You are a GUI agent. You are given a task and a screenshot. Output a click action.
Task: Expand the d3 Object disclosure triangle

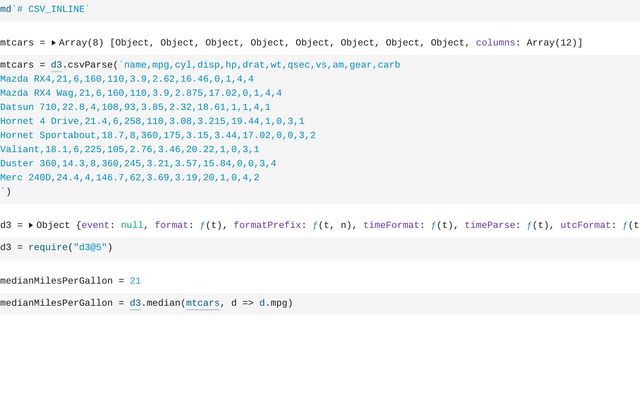(30, 226)
